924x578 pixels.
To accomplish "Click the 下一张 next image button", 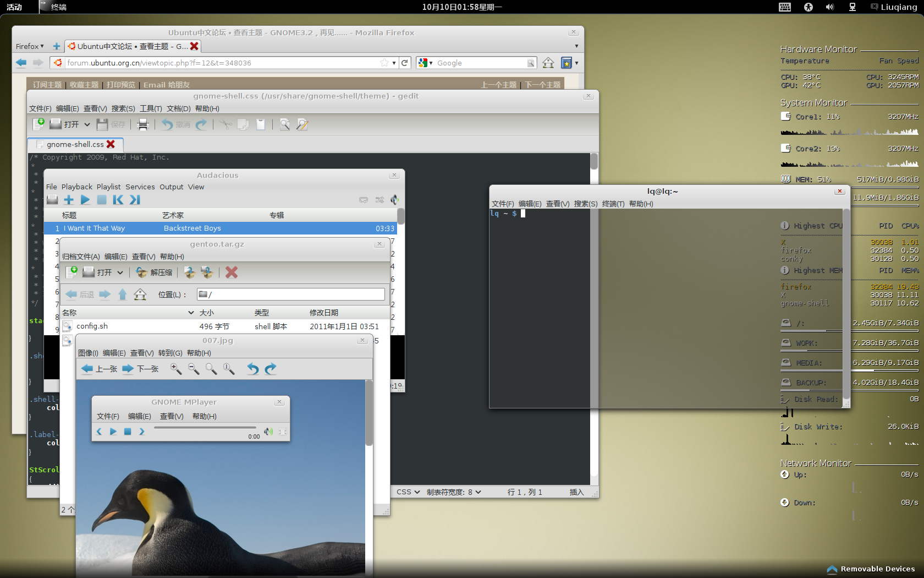I will 140,369.
